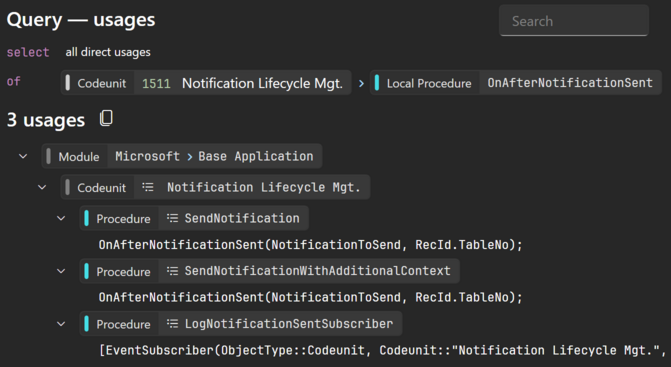671x367 pixels.
Task: Open the SendNotificationWithAdditionalContext procedure entry
Action: point(270,271)
